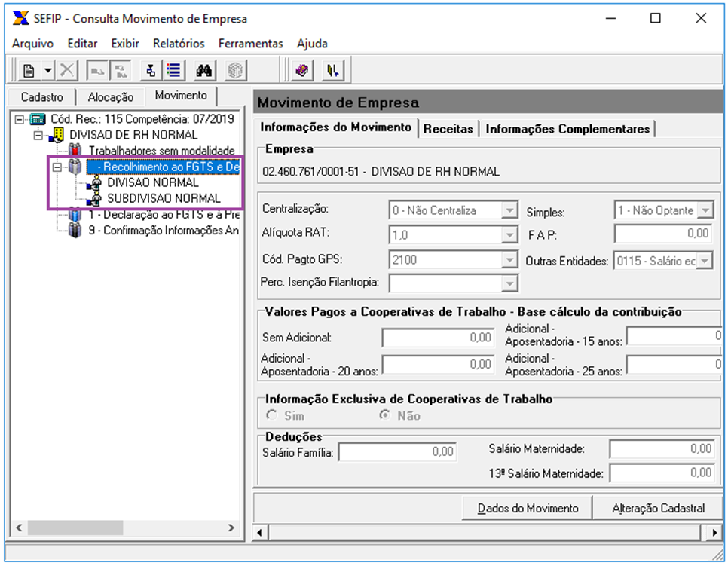Click the Dados do Movimento button
The height and width of the screenshot is (566, 728).
pos(528,509)
